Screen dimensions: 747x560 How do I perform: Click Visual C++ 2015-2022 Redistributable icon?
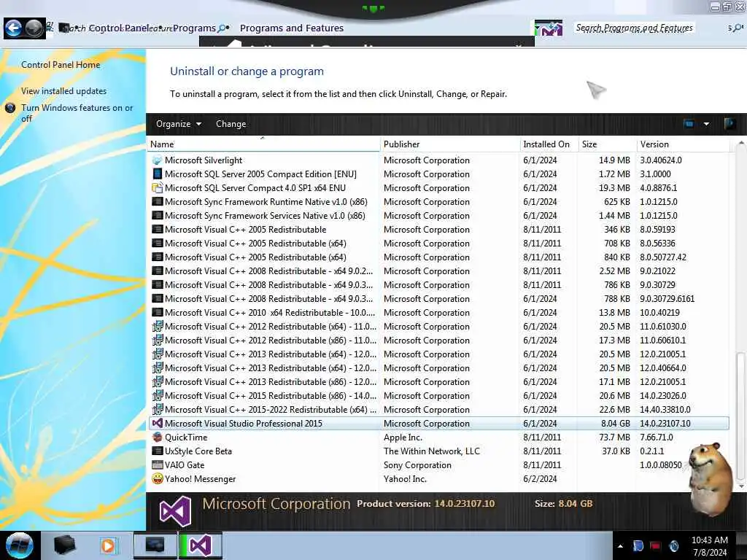[157, 410]
